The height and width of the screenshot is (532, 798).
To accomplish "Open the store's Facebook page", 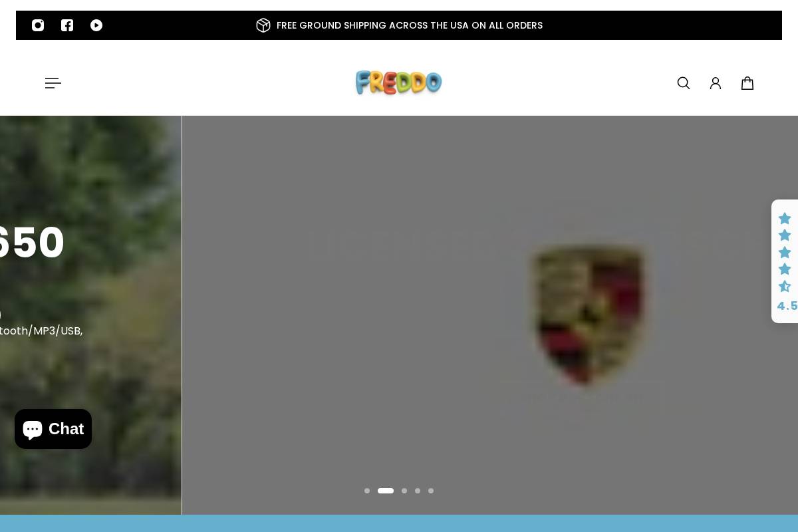I will (67, 25).
